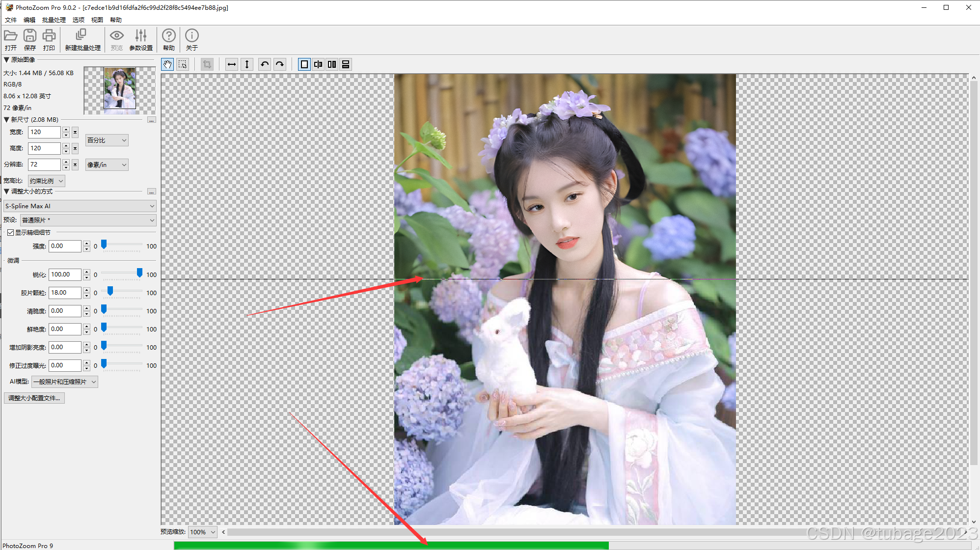Screen dimensions: 980x550
Task: Open the 视图 menu
Action: 97,20
